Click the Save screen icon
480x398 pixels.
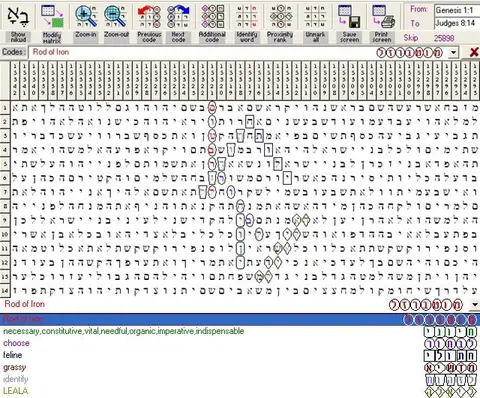point(349,16)
